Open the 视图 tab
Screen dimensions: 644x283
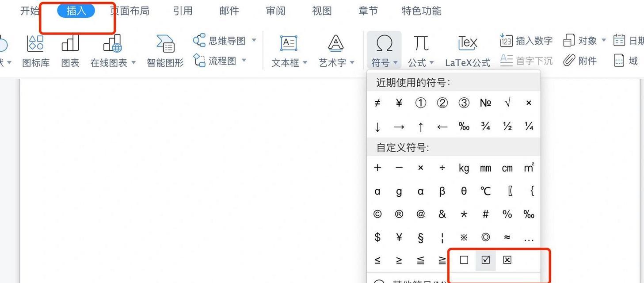click(x=322, y=11)
